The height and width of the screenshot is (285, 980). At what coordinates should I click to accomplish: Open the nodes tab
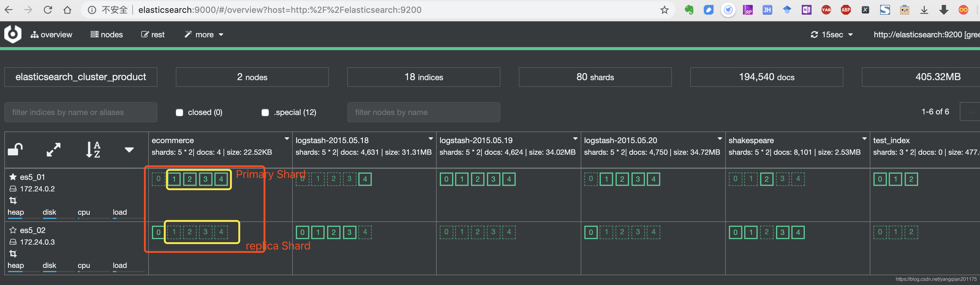point(107,35)
